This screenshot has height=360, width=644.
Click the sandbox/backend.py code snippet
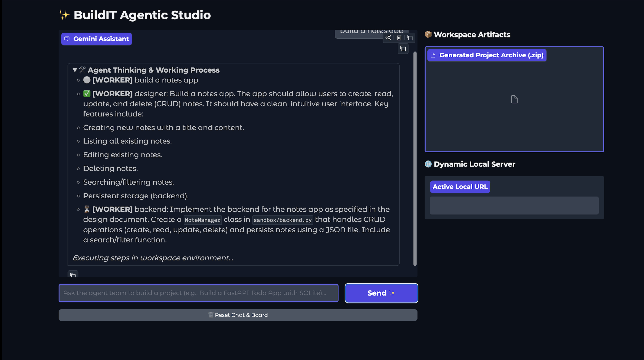point(283,220)
